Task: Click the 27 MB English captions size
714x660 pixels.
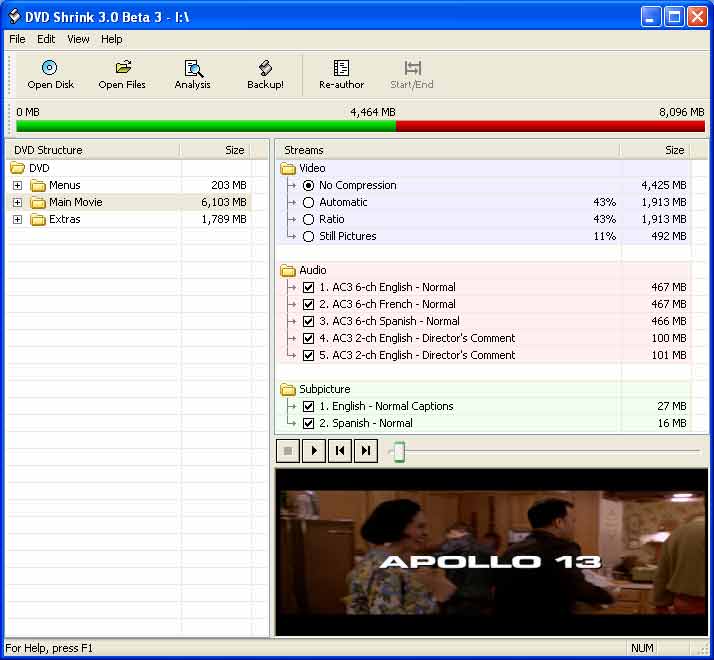Action: 672,406
